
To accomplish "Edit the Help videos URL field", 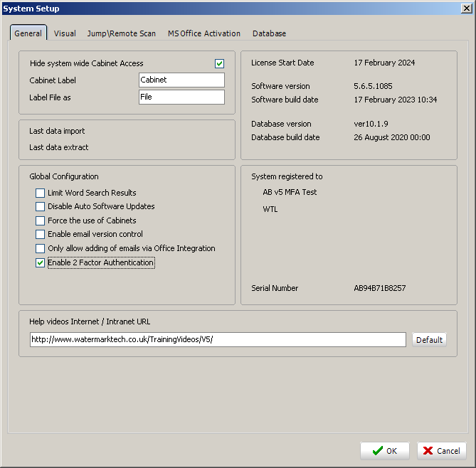I will click(218, 339).
